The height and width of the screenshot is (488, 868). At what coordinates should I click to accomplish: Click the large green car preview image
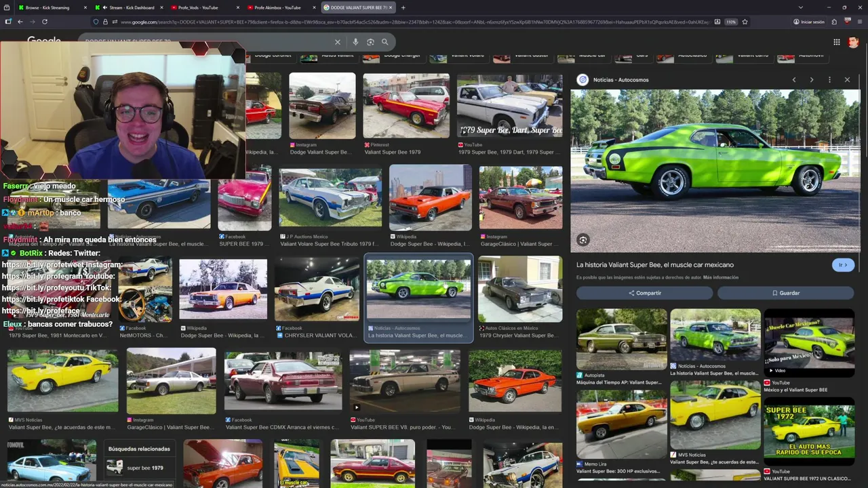[715, 171]
